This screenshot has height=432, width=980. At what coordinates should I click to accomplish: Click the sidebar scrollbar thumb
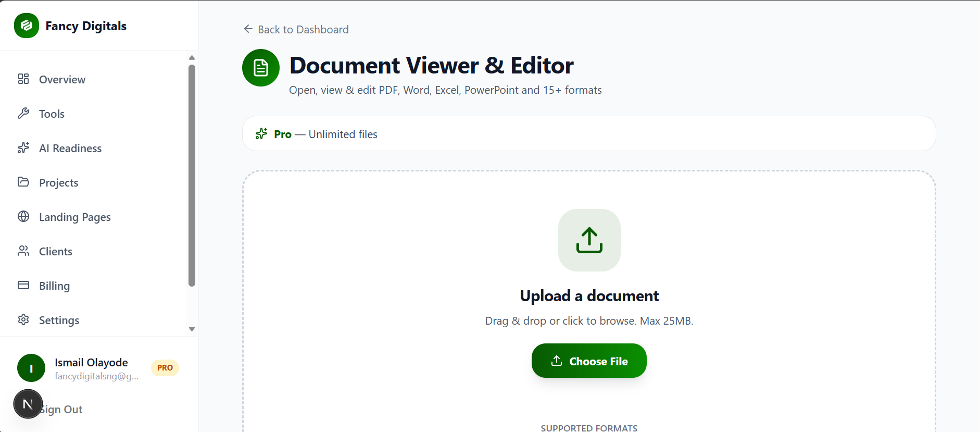point(192,176)
